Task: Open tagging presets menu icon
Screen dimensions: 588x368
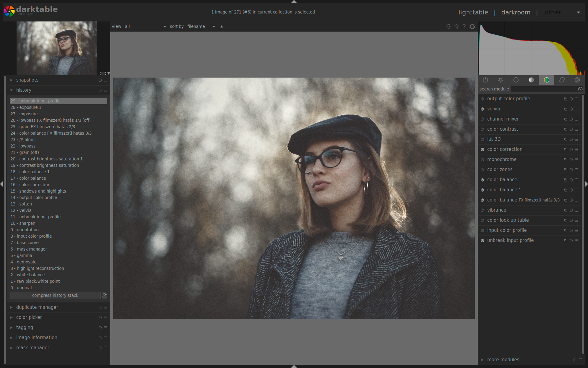Action: (106, 328)
